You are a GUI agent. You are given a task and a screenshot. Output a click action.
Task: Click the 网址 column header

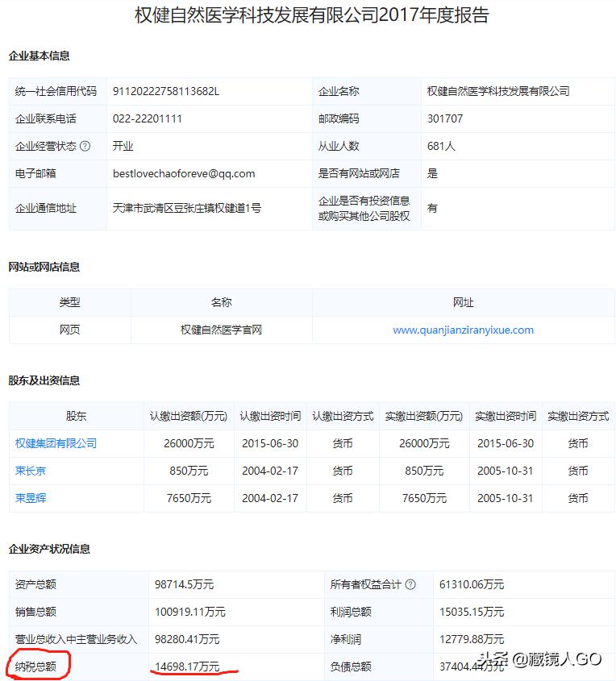(463, 303)
